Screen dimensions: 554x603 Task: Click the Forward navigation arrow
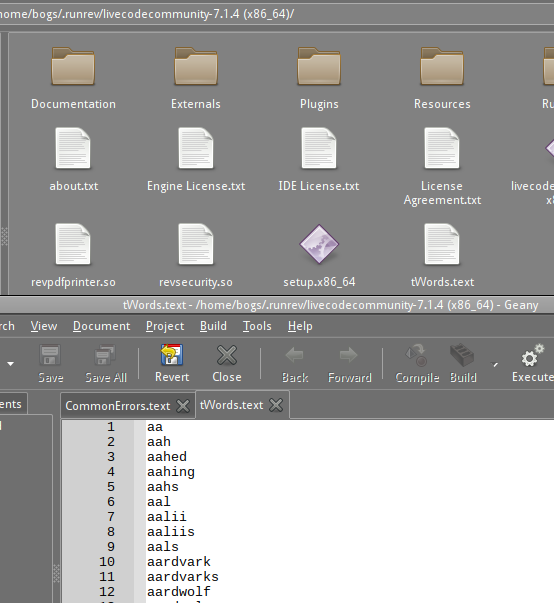[x=349, y=355]
